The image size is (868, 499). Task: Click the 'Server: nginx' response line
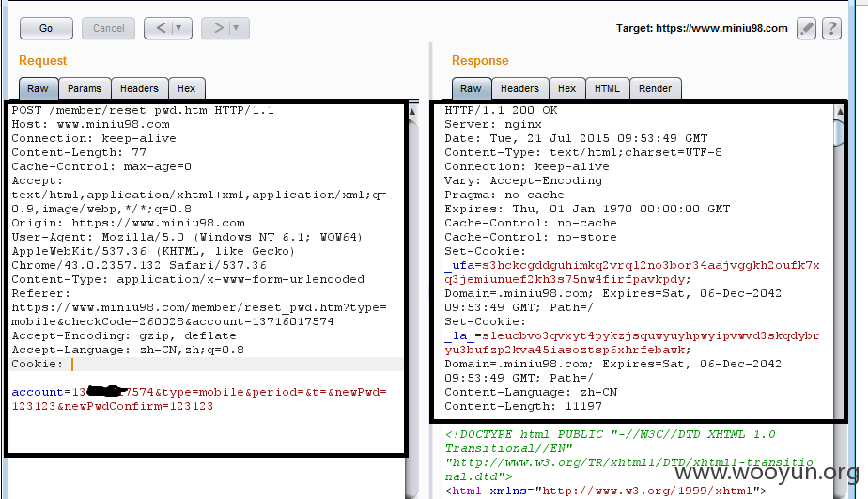[x=493, y=125]
